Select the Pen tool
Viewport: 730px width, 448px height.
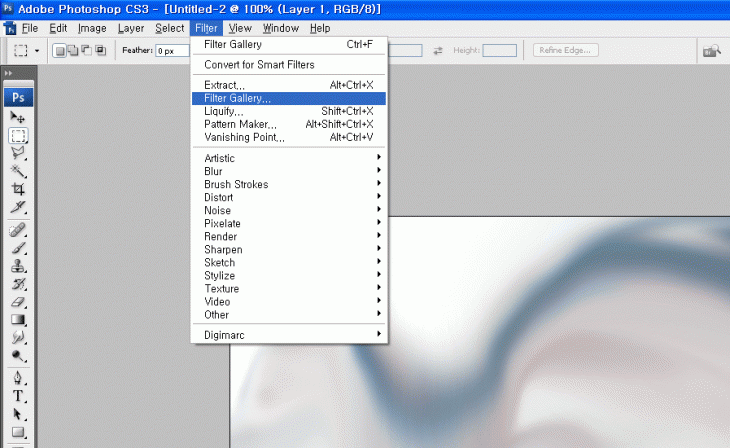[x=18, y=378]
